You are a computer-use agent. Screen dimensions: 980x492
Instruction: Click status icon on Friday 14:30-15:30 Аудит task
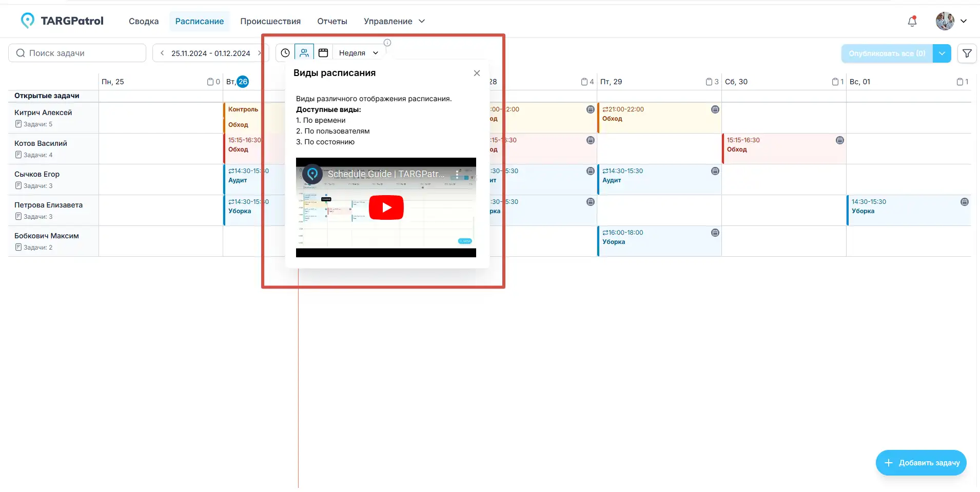[x=715, y=171]
